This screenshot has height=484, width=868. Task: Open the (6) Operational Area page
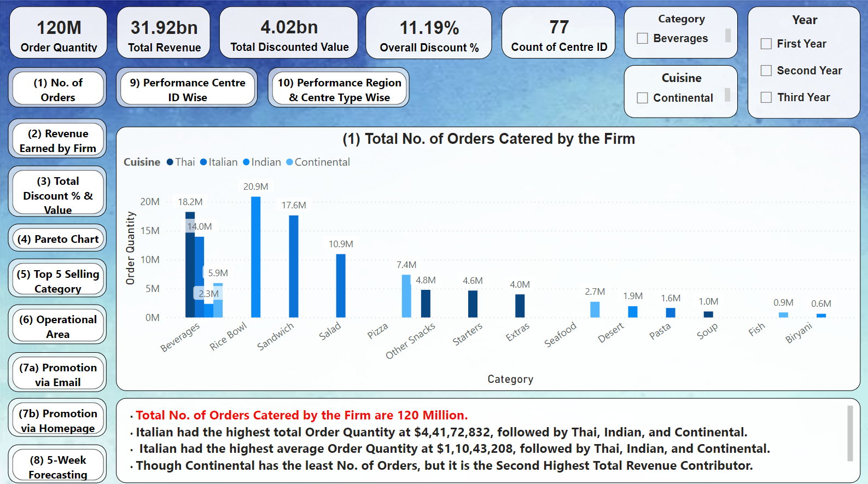pos(57,325)
